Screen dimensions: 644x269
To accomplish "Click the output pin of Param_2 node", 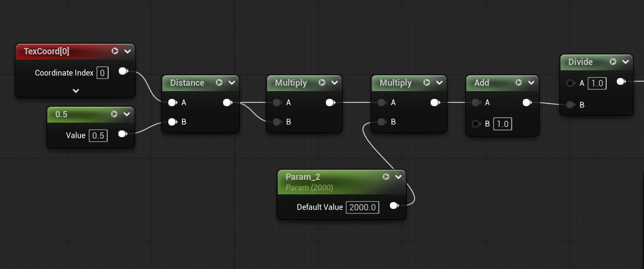I will (x=394, y=206).
